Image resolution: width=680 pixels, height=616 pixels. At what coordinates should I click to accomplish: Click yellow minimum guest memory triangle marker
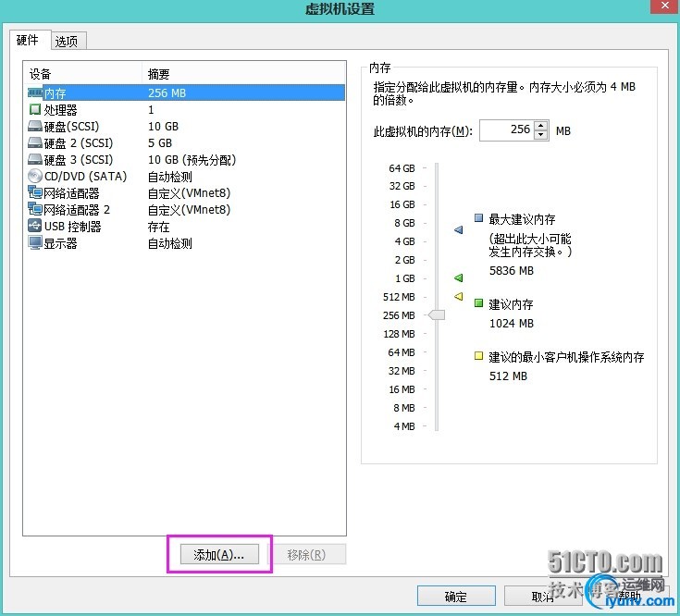click(x=458, y=297)
